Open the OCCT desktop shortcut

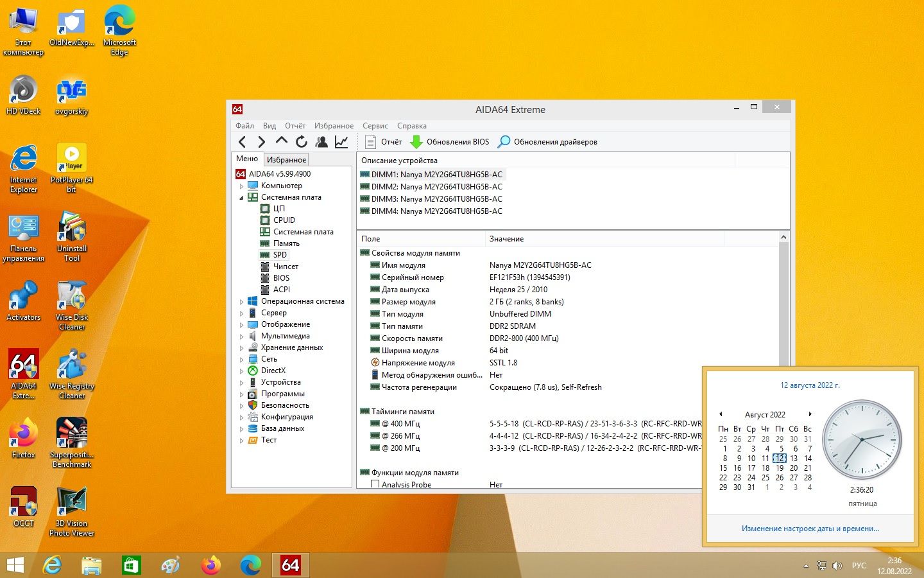point(24,507)
